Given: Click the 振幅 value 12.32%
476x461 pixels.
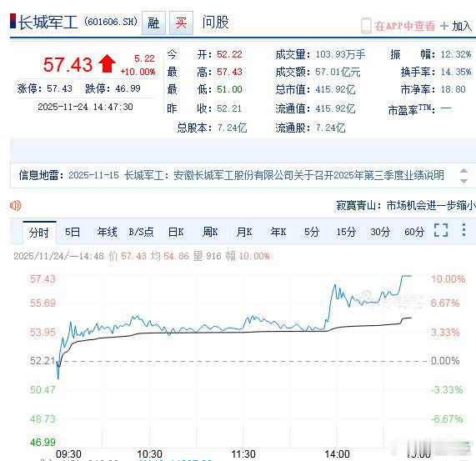Looking at the screenshot, I should 456,55.
